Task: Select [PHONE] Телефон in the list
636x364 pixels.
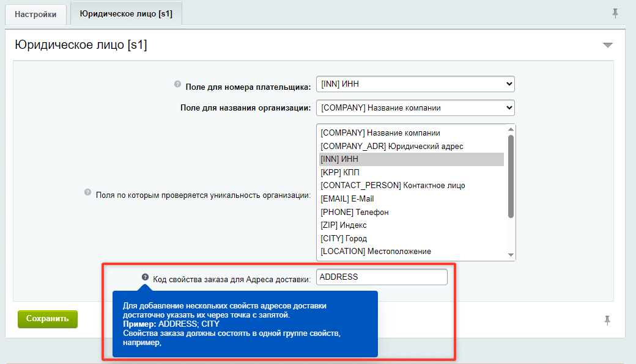Action: pos(412,212)
